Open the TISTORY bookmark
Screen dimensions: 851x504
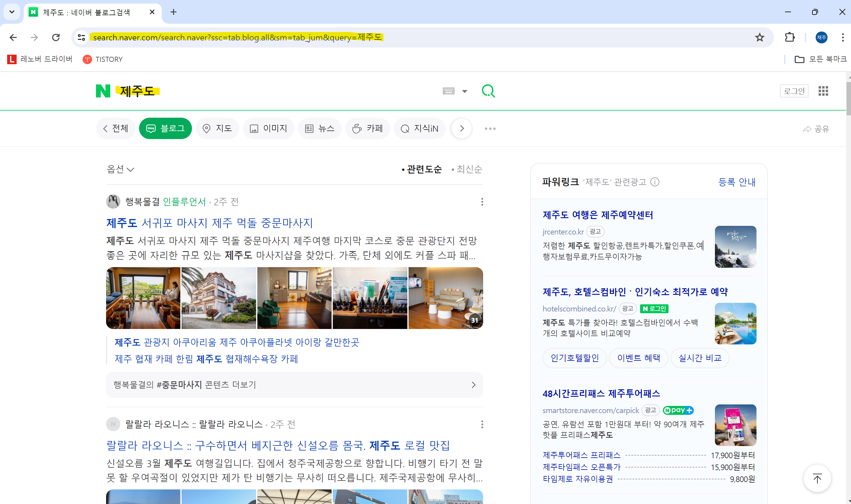coord(103,59)
